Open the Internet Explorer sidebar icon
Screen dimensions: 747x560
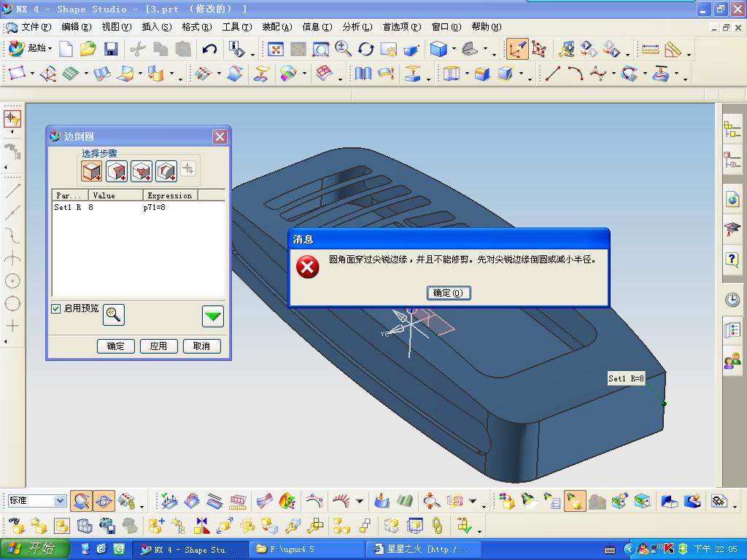click(x=732, y=198)
